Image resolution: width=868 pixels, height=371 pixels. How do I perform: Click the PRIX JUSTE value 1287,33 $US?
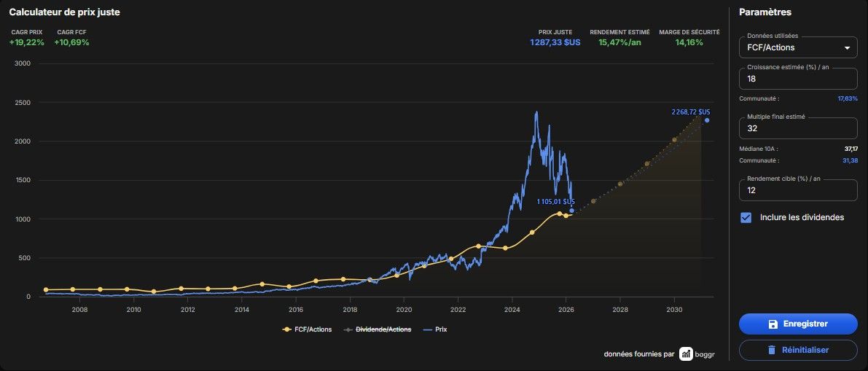tap(555, 42)
